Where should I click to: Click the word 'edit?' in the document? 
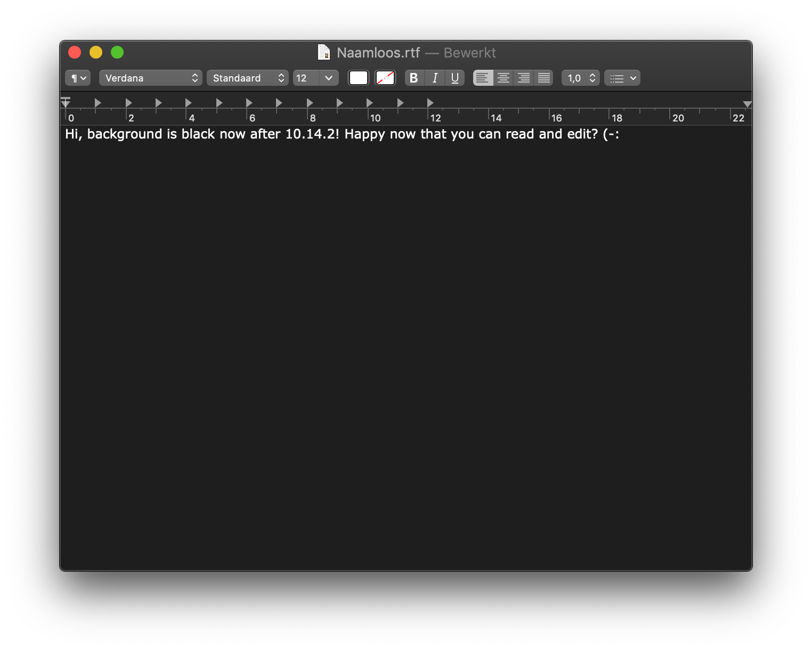point(582,134)
